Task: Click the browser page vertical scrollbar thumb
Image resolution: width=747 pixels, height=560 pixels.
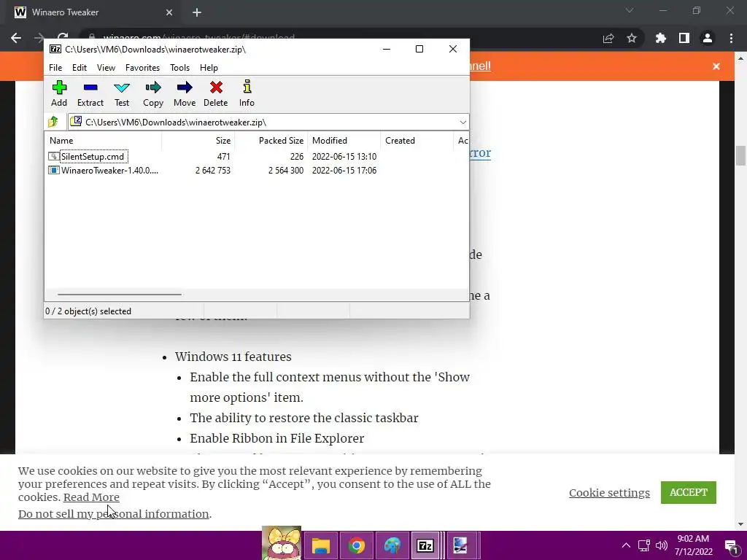Action: [x=740, y=156]
